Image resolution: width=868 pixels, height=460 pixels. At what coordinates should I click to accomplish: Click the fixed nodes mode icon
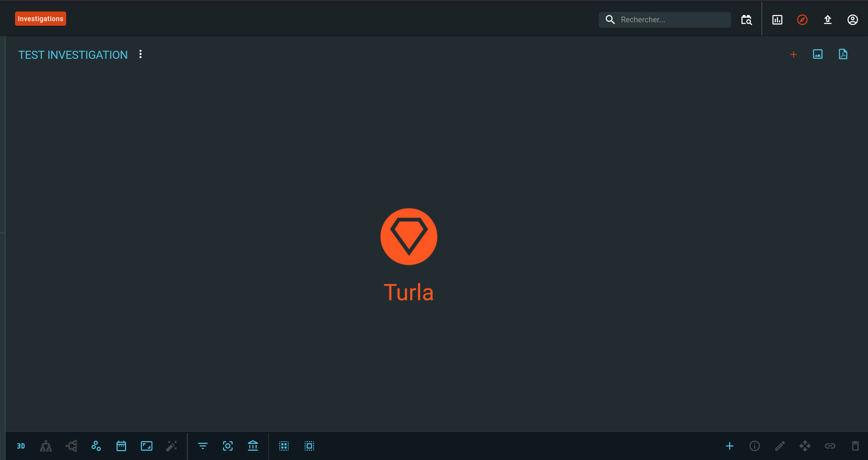[x=96, y=446]
